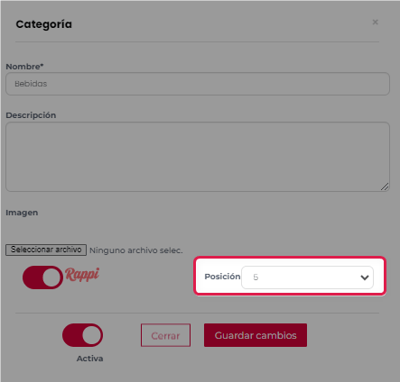Click Seleccionar archivo to upload an image
The image size is (400, 382).
46,250
